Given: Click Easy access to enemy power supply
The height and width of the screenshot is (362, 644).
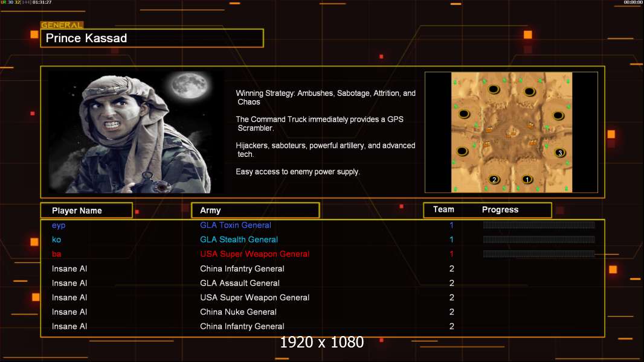Looking at the screenshot, I should 298,172.
